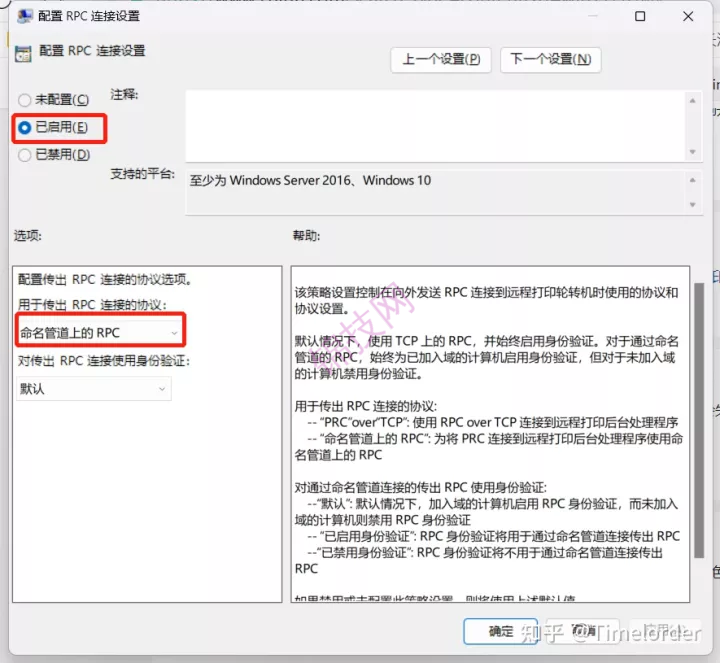Open the 命名管道上的 RPC protocol dropdown

click(x=99, y=332)
